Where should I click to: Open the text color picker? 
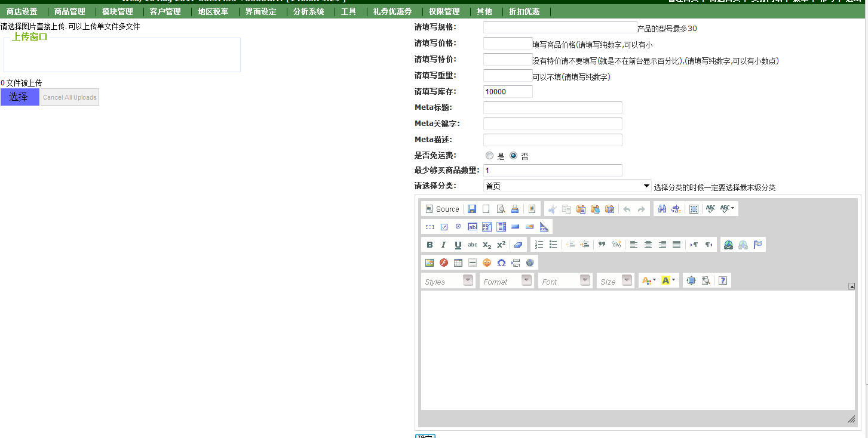(x=648, y=280)
